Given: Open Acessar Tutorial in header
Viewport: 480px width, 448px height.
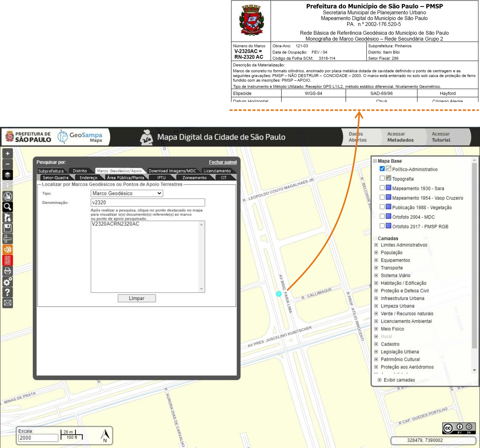Looking at the screenshot, I should click(x=441, y=137).
